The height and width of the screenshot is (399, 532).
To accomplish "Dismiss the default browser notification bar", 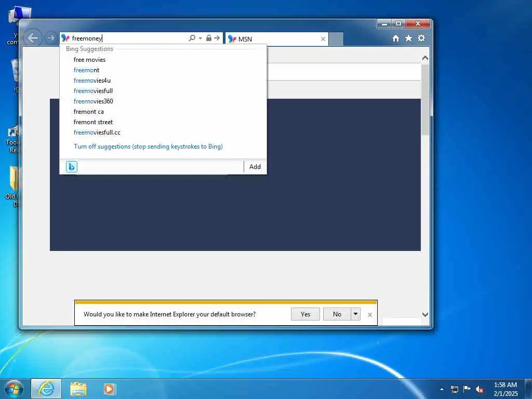I will tap(370, 315).
